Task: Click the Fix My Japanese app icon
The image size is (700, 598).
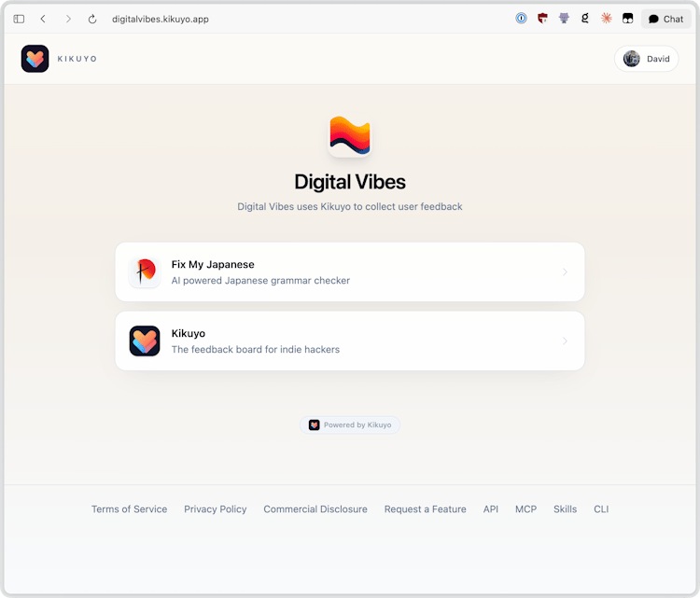Action: pyautogui.click(x=145, y=272)
